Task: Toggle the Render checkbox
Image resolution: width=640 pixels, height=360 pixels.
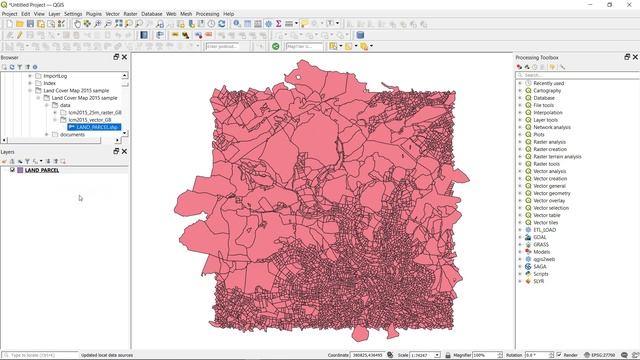Action: pos(559,355)
